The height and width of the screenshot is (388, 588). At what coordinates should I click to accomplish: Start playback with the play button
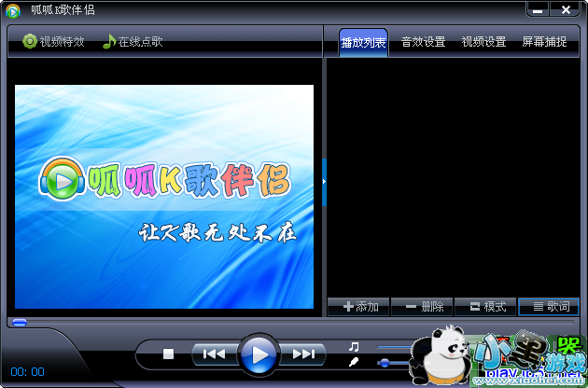pyautogui.click(x=259, y=354)
